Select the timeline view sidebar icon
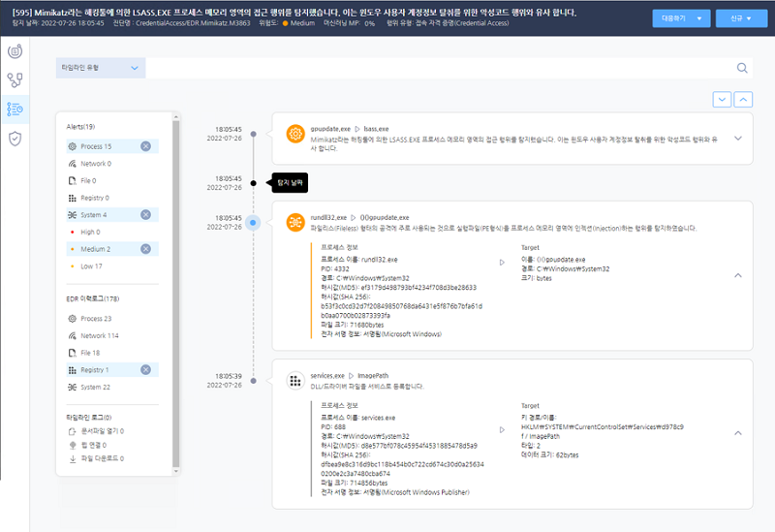This screenshot has height=532, width=775. 15,110
